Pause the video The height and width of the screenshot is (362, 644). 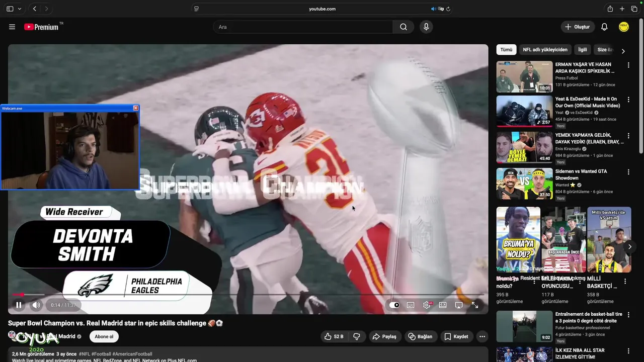pyautogui.click(x=19, y=305)
